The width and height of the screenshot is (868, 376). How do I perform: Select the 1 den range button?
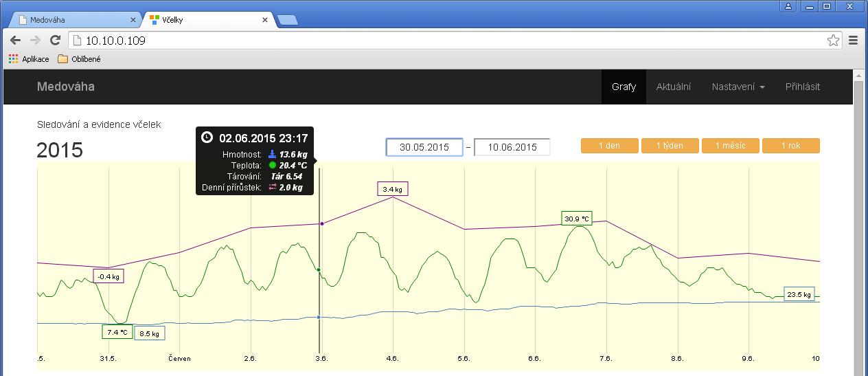click(610, 146)
